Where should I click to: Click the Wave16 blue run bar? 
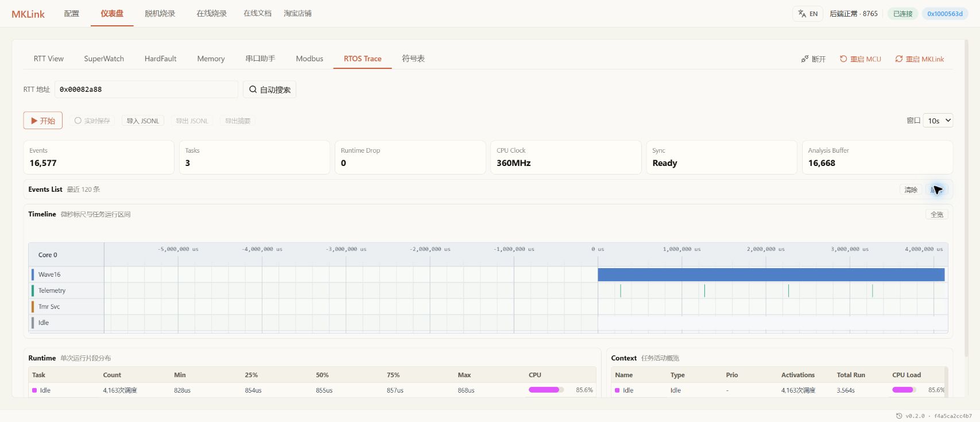coord(771,274)
